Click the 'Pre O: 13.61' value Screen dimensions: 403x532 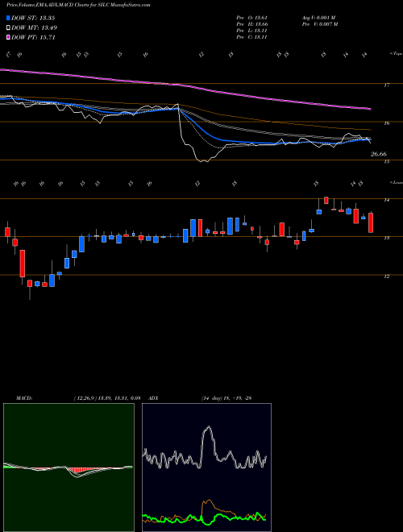[251, 18]
